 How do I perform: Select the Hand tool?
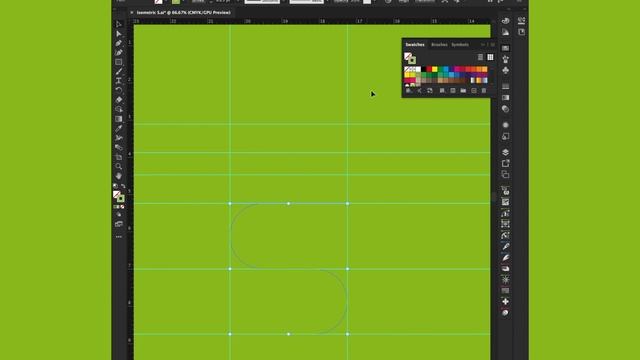(x=119, y=176)
